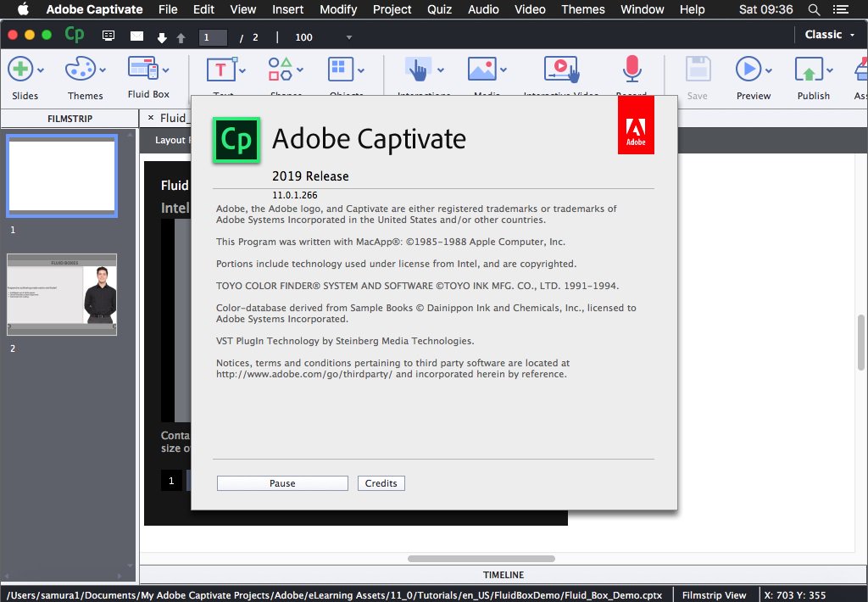Click the Save floppy disk icon

[x=698, y=70]
